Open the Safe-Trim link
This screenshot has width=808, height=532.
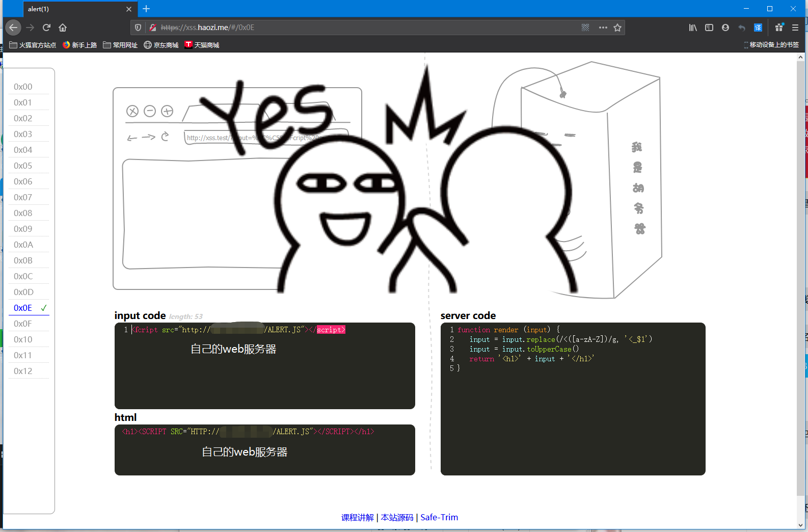439,517
